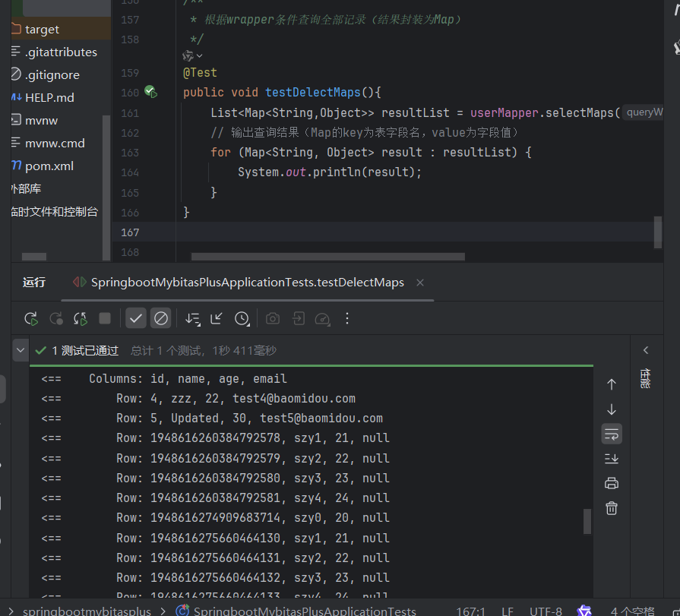Select external libraries (外部库) node
This screenshot has height=616, width=680.
26,189
